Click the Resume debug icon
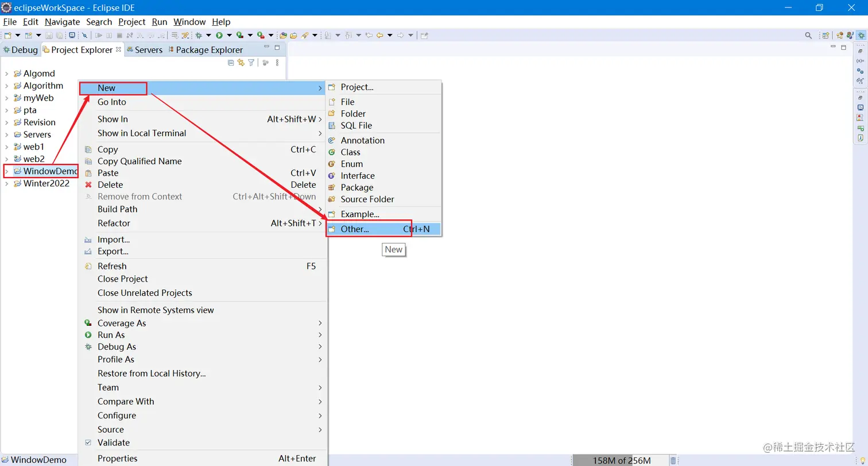The image size is (868, 466). pyautogui.click(x=99, y=35)
